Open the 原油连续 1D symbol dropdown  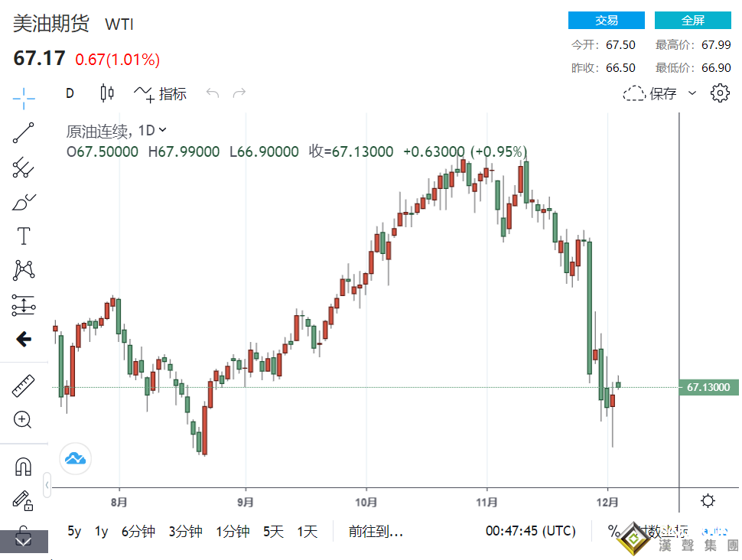point(116,131)
